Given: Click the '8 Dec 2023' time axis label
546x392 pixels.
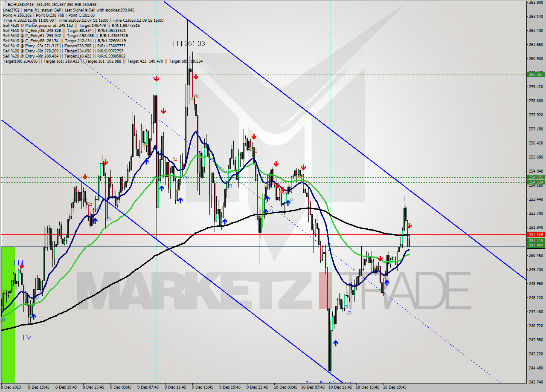Looking at the screenshot, I should click(11, 387).
